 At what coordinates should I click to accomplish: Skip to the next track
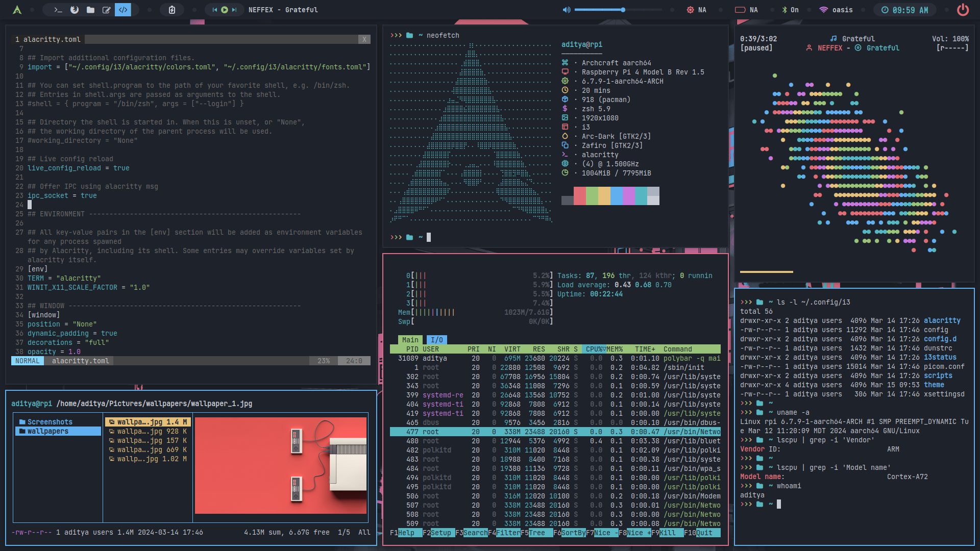pos(234,10)
